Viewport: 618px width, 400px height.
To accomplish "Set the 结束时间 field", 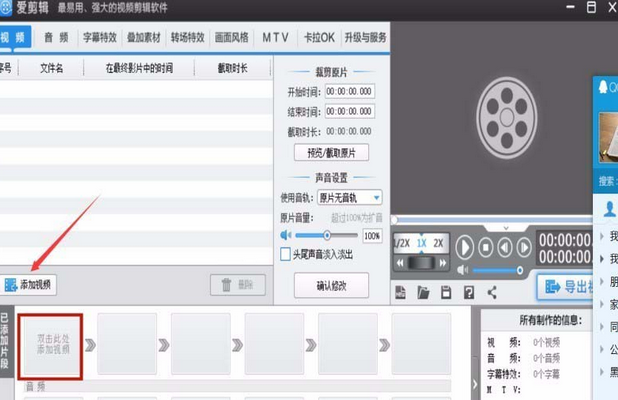I will 350,112.
